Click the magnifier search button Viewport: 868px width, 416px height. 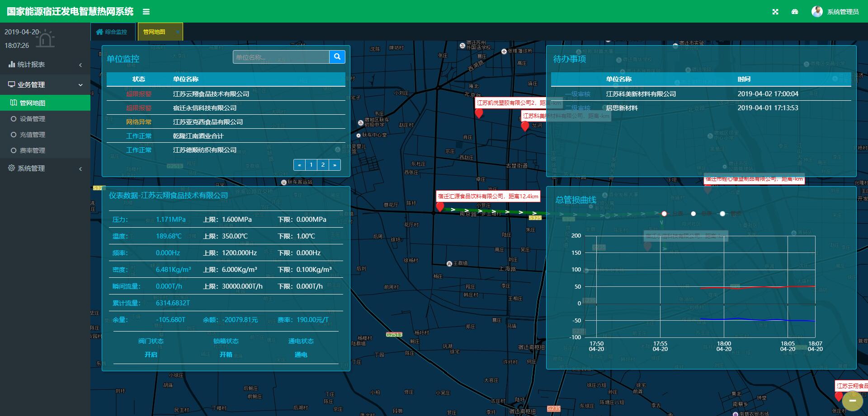[337, 57]
